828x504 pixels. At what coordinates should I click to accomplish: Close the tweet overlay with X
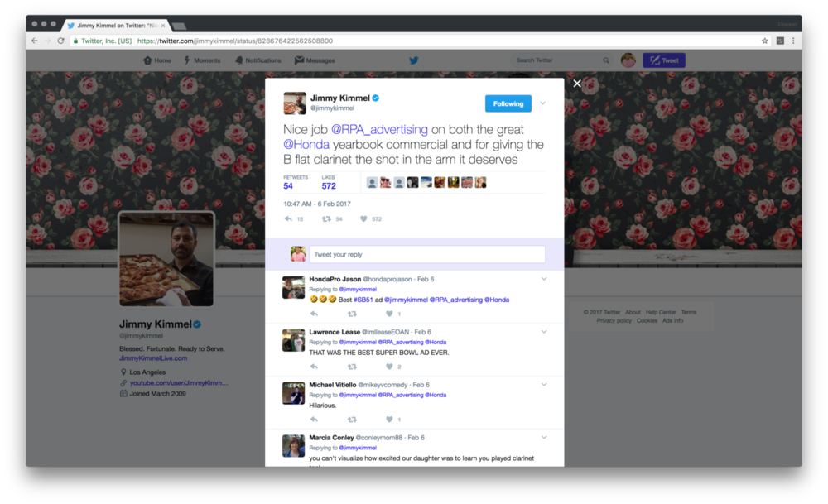pos(577,84)
